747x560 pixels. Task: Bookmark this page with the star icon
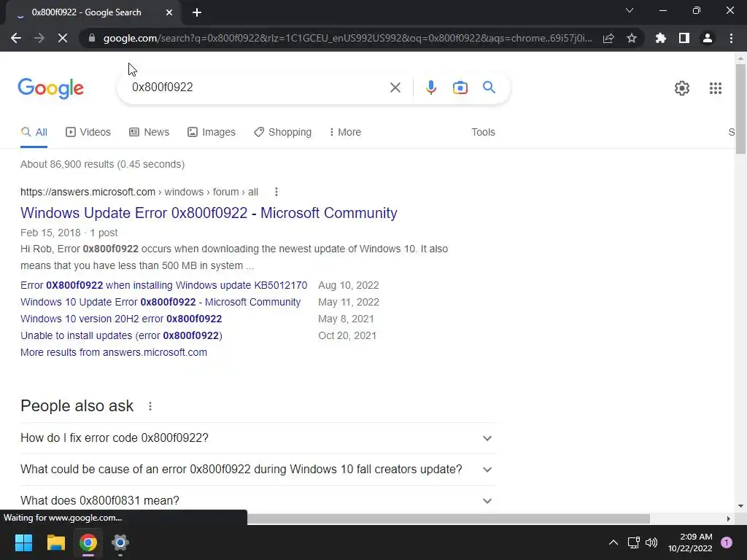[632, 38]
